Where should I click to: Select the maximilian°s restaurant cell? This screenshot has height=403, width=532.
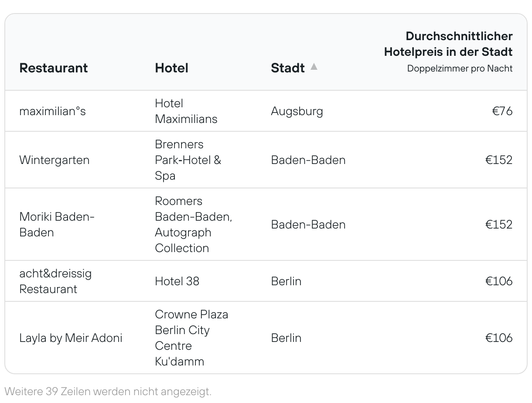coord(53,111)
